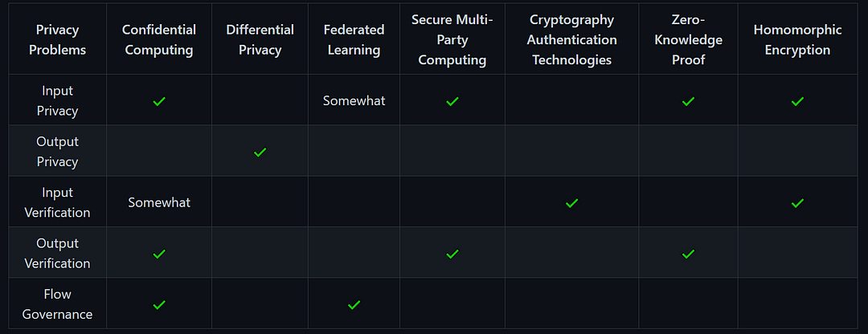Image resolution: width=868 pixels, height=334 pixels.
Task: Select Cryptography Authentication Input Verification checkmark
Action: (x=572, y=203)
